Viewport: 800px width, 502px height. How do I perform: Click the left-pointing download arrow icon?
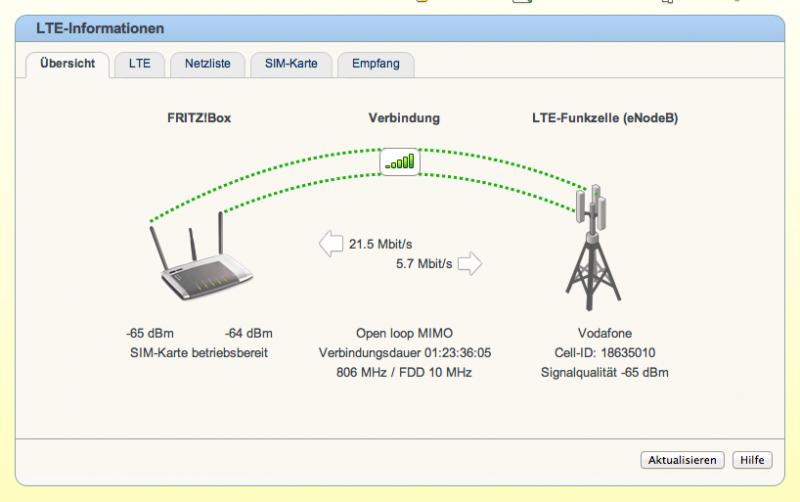331,244
